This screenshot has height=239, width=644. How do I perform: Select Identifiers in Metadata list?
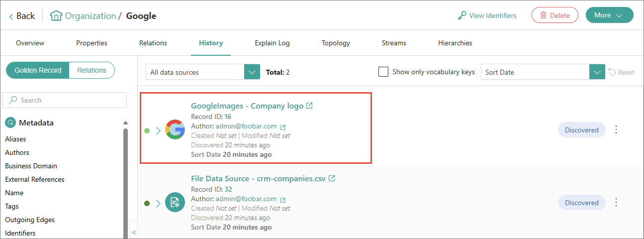(20, 233)
